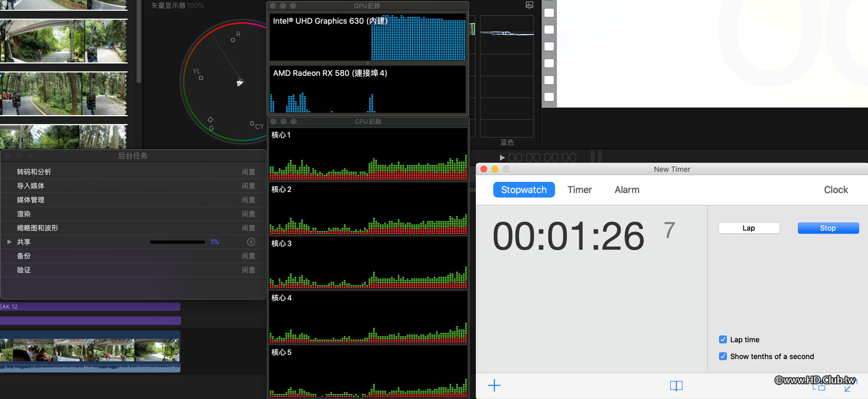Select the 媒体管理 task row
The width and height of the screenshot is (868, 399).
(x=133, y=200)
